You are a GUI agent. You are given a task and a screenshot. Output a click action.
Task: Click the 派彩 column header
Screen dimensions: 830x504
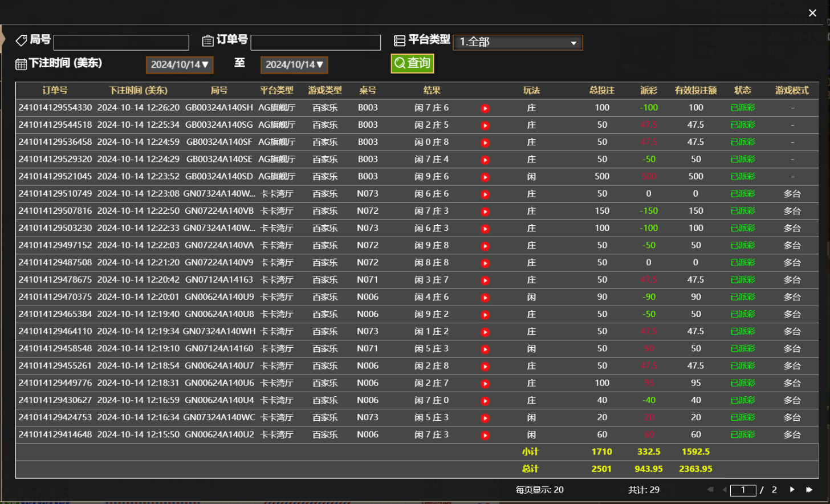point(648,90)
